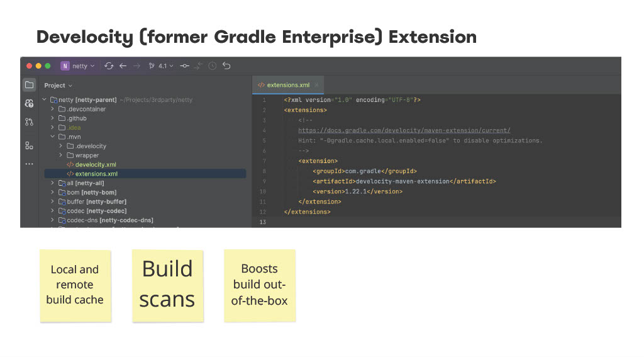Click the Local and remote build cache note
Image resolution: width=644 pixels, height=357 pixels.
coord(75,285)
